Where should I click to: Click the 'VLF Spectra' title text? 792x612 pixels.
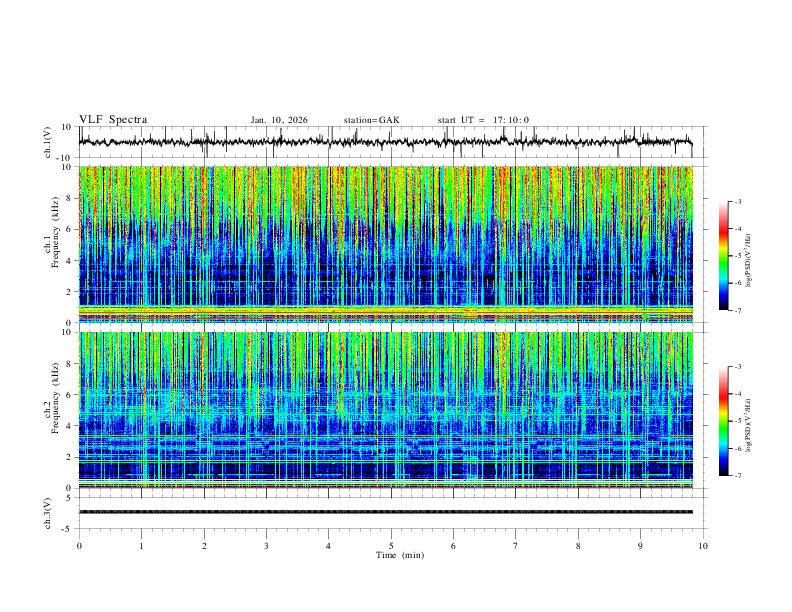pyautogui.click(x=113, y=120)
